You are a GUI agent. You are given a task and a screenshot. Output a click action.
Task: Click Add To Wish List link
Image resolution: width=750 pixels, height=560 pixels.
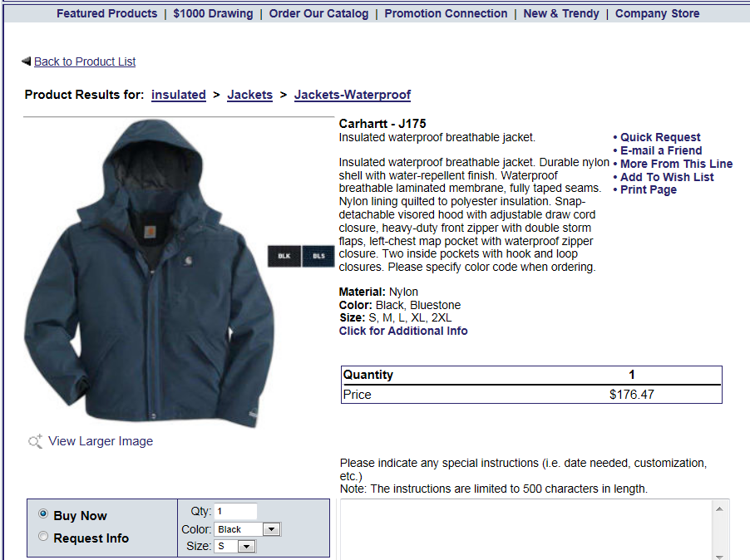coord(667,177)
